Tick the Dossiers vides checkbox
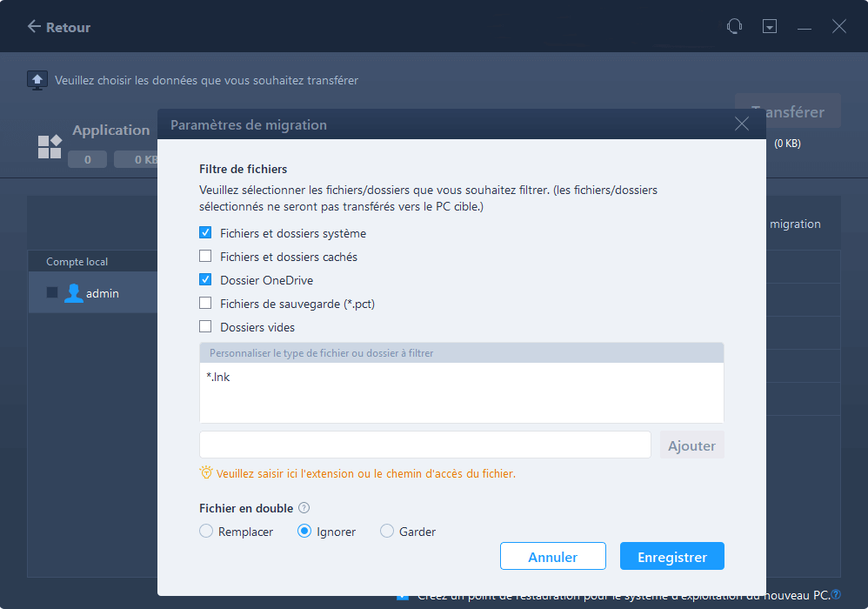 (205, 326)
